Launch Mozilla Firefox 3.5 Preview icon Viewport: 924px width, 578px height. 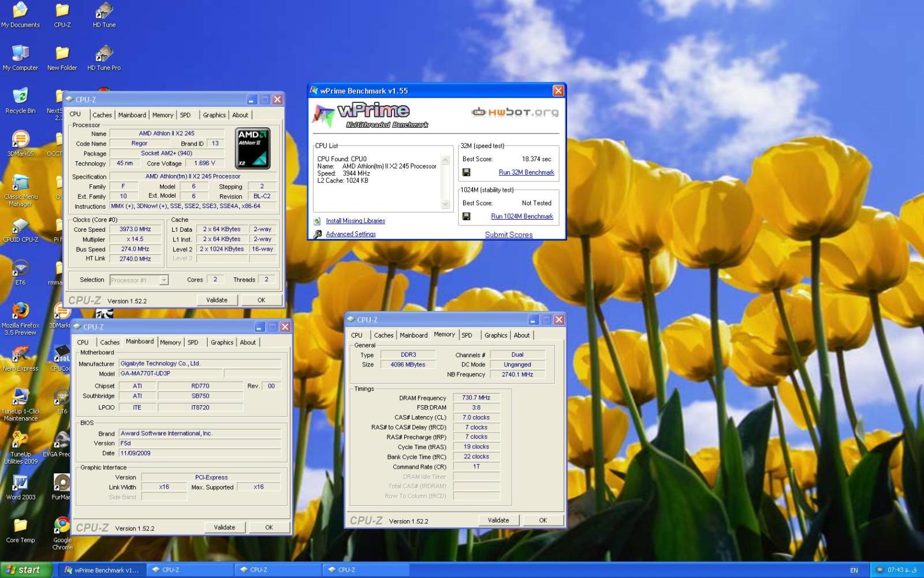pyautogui.click(x=20, y=318)
